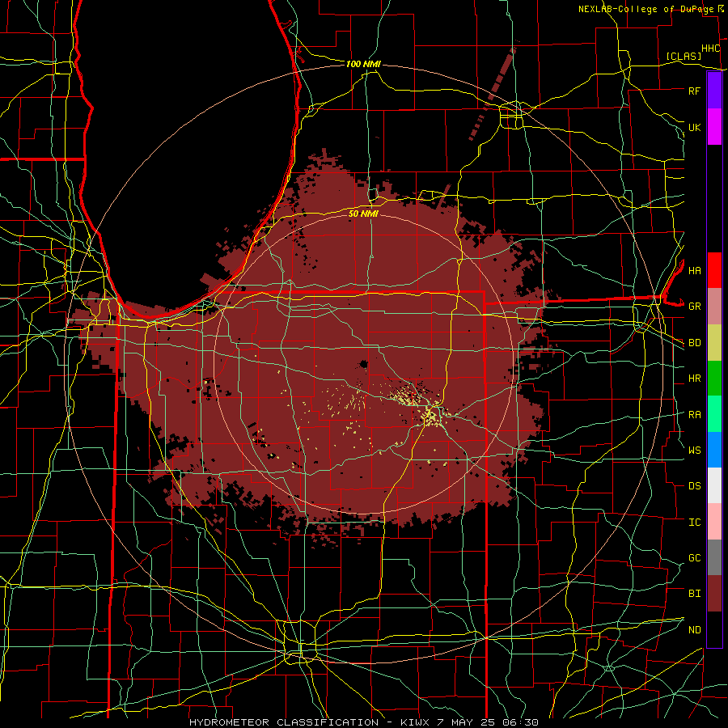Click the BD legend label
The height and width of the screenshot is (728, 728).
(695, 343)
